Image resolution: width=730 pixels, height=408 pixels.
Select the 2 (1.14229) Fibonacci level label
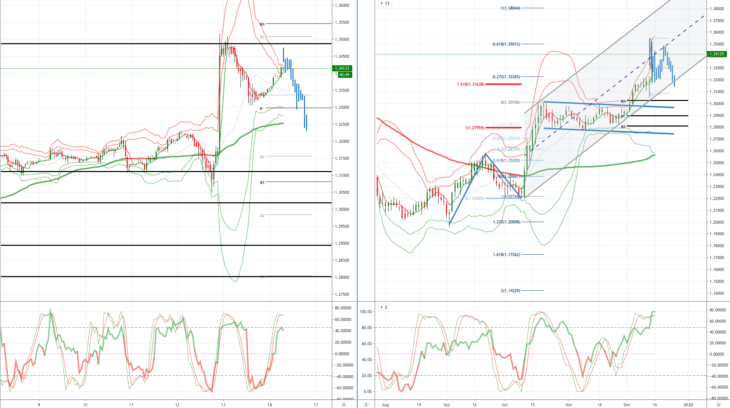(510, 291)
